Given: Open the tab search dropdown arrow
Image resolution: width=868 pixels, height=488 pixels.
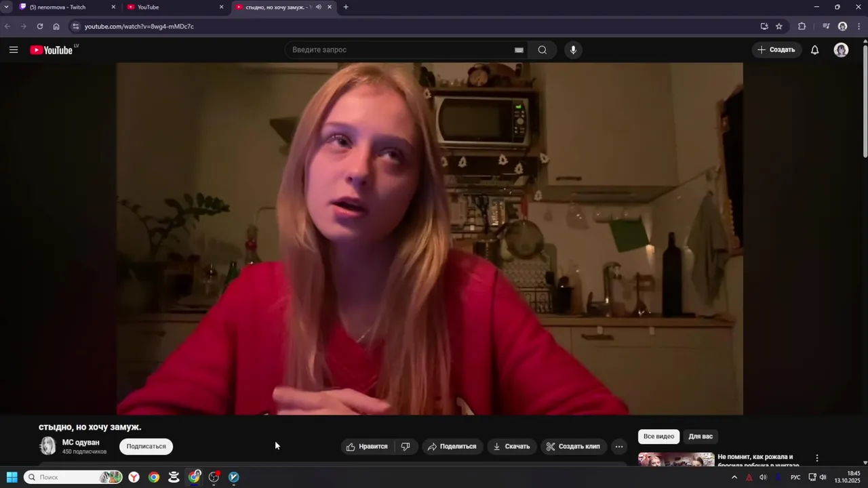Looking at the screenshot, I should tap(6, 7).
